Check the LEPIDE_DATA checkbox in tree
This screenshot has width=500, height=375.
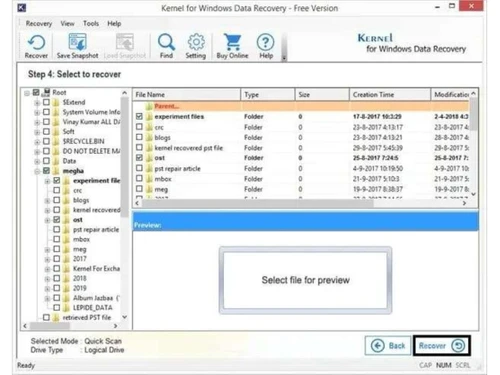point(57,307)
